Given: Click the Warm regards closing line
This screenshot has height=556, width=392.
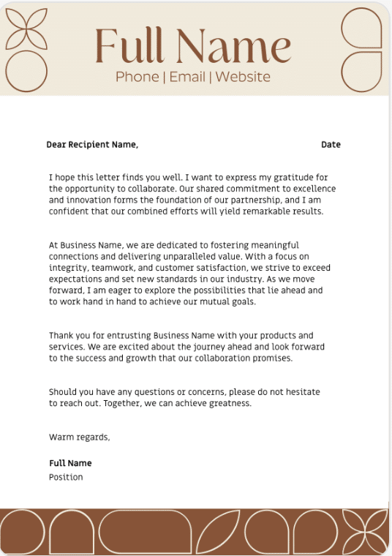Looking at the screenshot, I should point(80,437).
